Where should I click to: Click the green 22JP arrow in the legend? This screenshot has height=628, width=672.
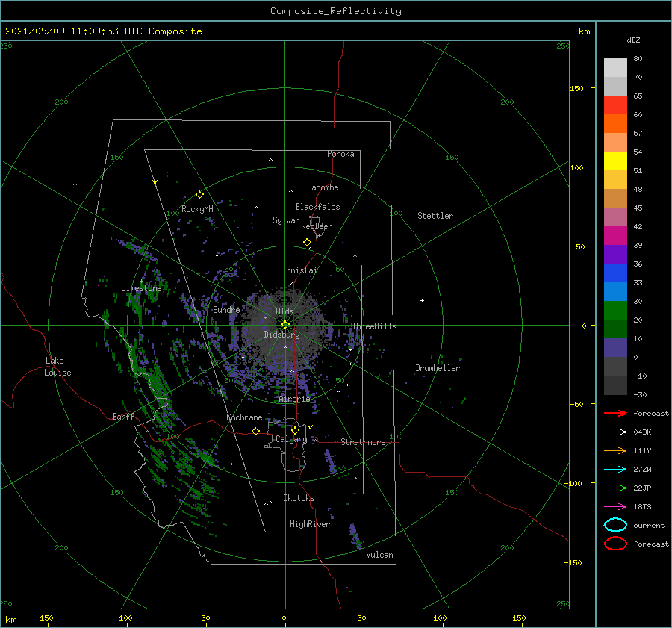point(615,488)
